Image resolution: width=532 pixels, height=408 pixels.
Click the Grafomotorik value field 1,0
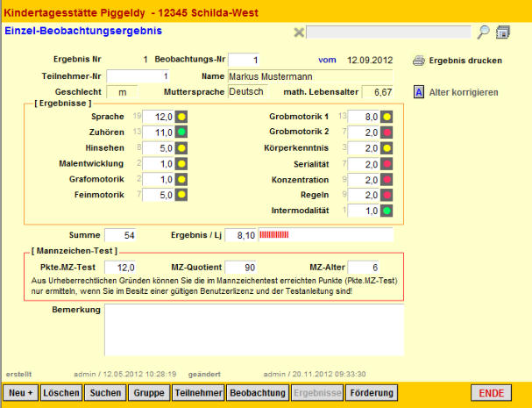[x=159, y=179]
